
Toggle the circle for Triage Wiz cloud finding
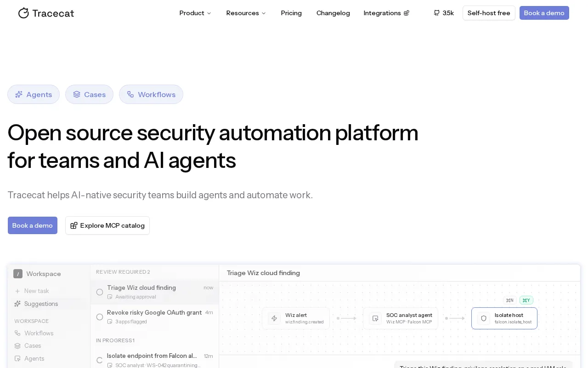(x=100, y=292)
